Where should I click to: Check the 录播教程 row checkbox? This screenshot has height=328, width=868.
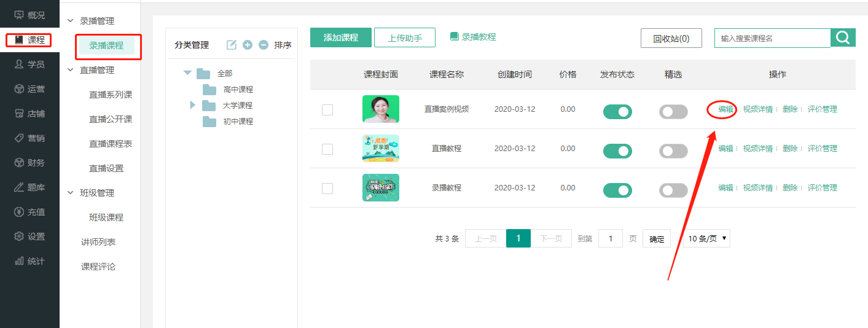(327, 188)
